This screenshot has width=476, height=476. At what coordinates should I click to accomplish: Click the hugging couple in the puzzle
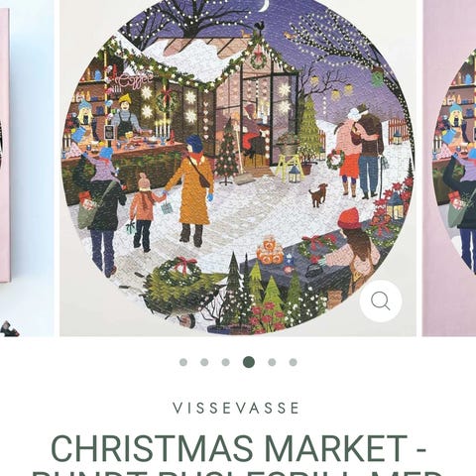[x=359, y=151]
